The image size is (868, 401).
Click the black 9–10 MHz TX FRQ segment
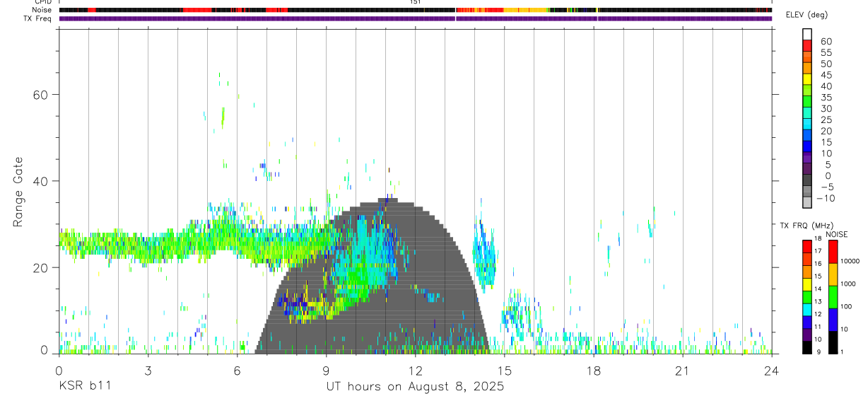tap(807, 347)
